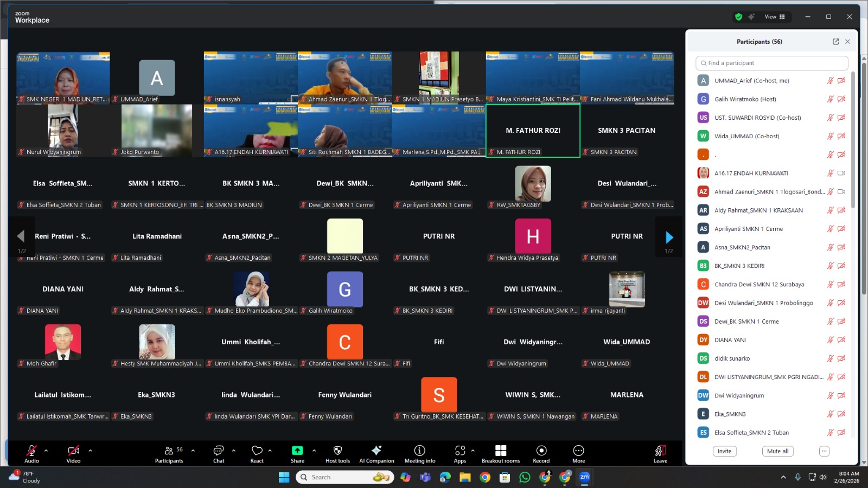Open the Share screen icon
Screen dimensions: 868x488
click(297, 451)
